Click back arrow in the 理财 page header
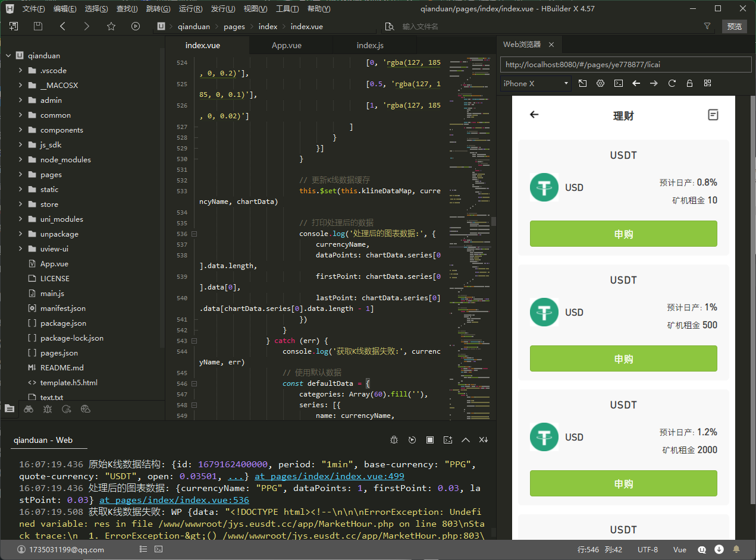 pyautogui.click(x=534, y=115)
